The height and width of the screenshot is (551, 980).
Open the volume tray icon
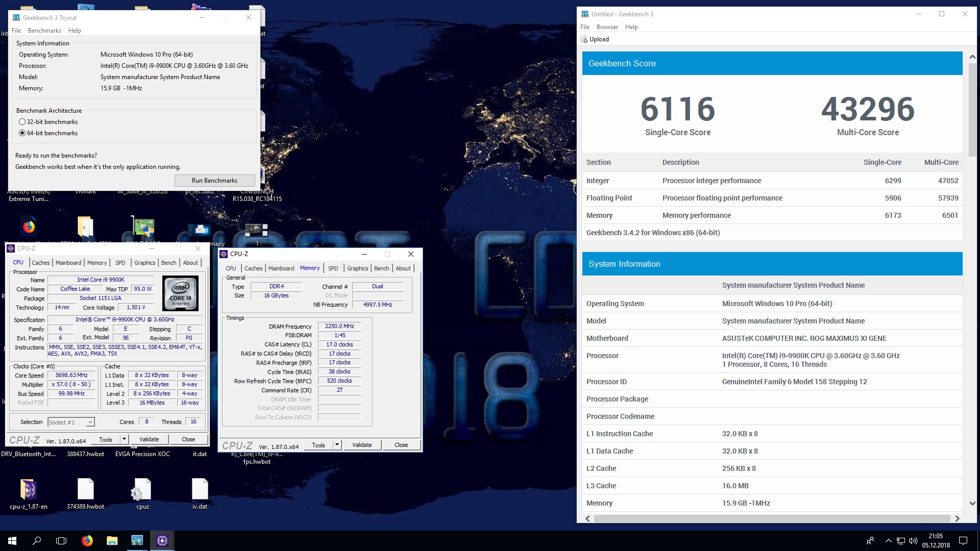(913, 541)
